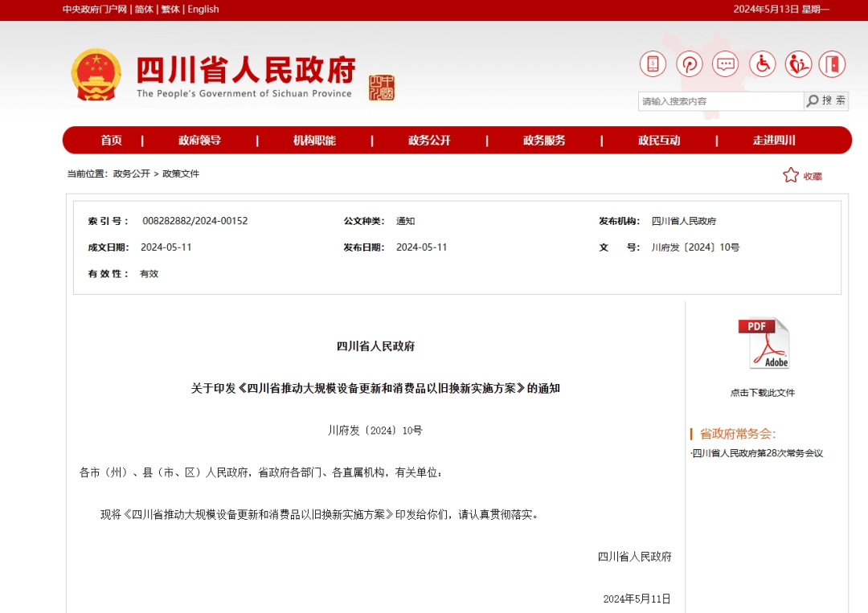This screenshot has width=868, height=613.
Task: Open the 政民互动 section
Action: coord(657,140)
